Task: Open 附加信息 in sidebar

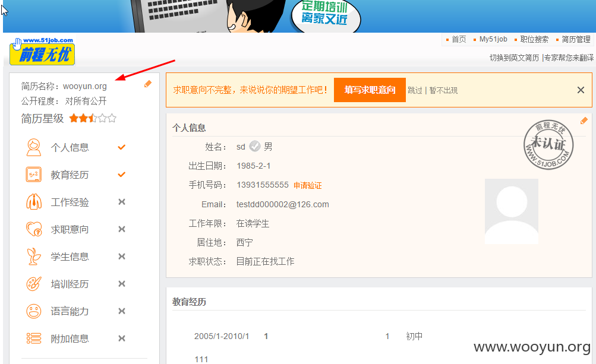Action: pyautogui.click(x=70, y=338)
